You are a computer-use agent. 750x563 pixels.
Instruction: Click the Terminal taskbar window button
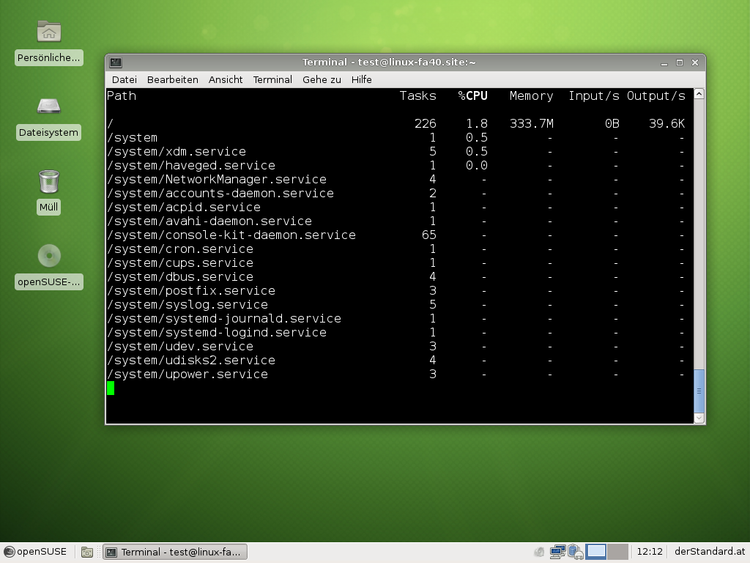click(175, 552)
